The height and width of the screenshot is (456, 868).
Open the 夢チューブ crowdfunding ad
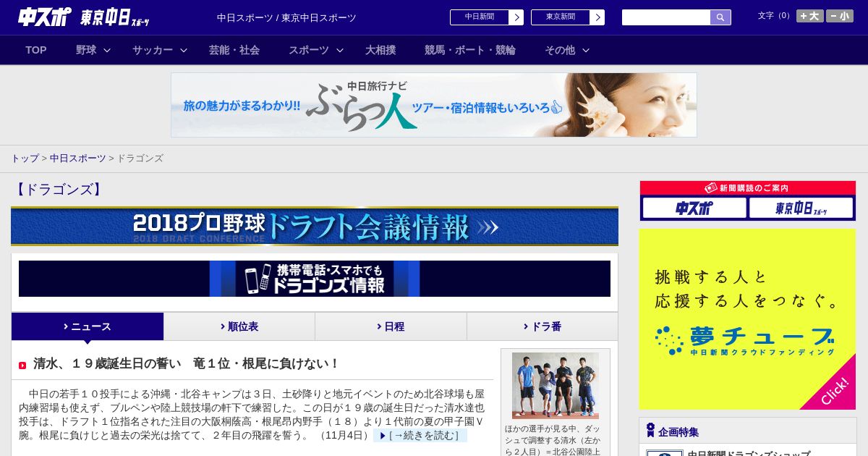[747, 319]
